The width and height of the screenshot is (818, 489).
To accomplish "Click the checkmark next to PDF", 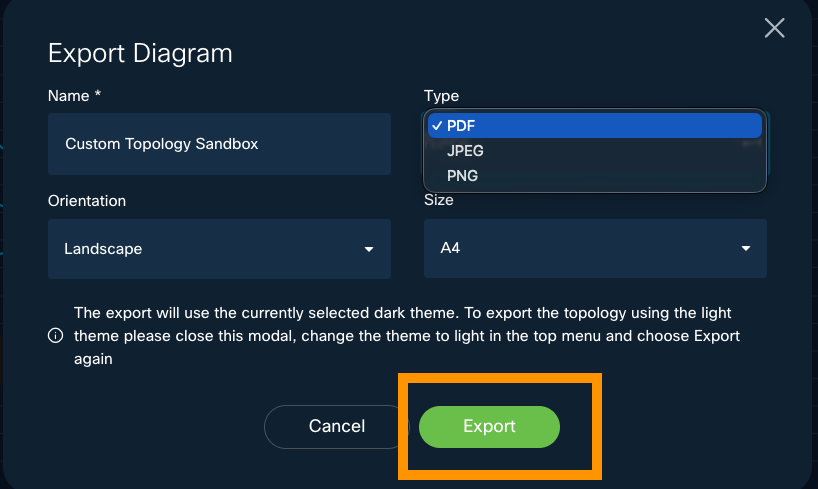I will (x=436, y=125).
